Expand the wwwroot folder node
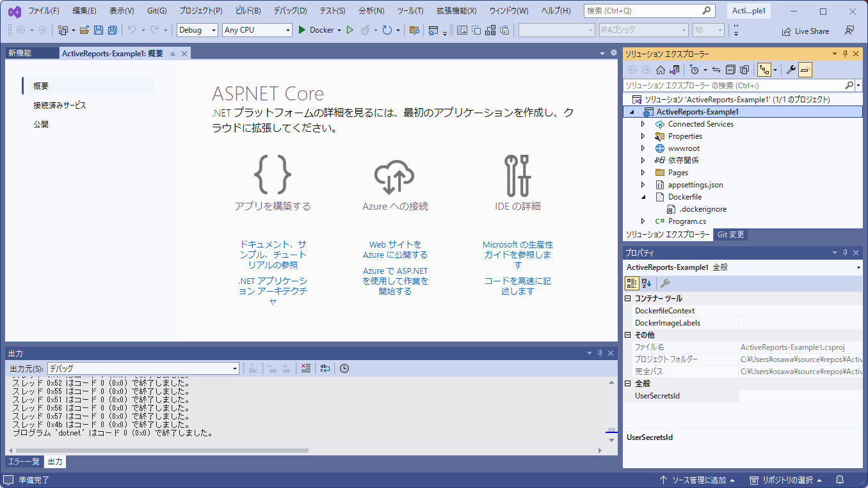The width and height of the screenshot is (868, 488). [643, 148]
